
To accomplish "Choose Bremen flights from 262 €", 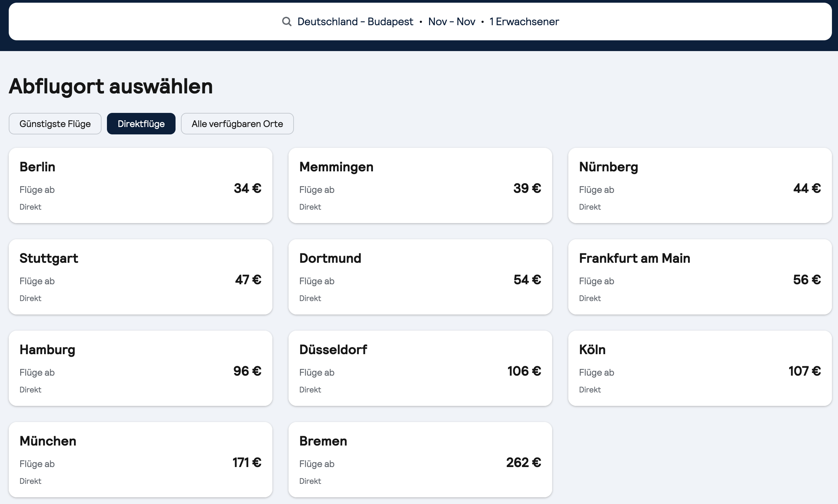I will (x=420, y=460).
